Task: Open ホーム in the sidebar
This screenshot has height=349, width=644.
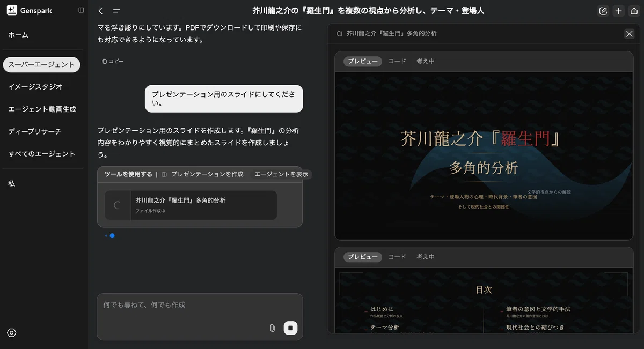Action: [x=18, y=35]
